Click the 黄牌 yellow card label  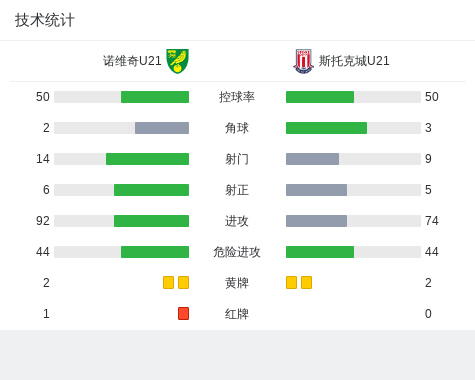pos(237,283)
